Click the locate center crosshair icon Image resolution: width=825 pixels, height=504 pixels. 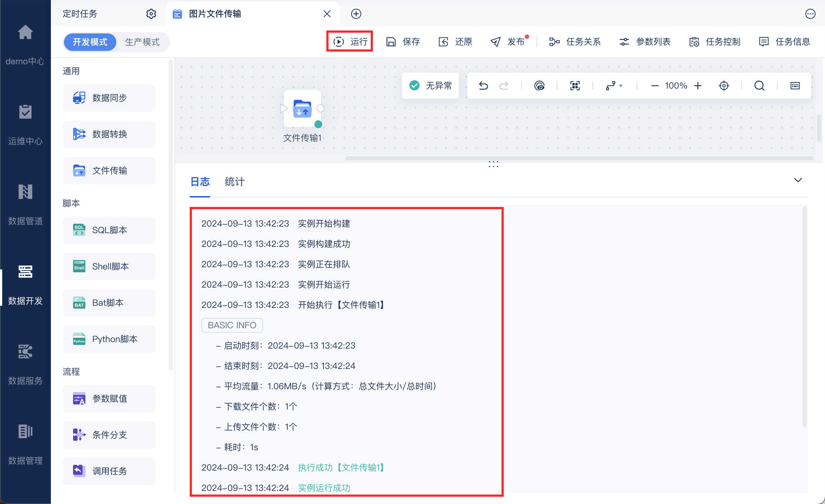click(724, 86)
